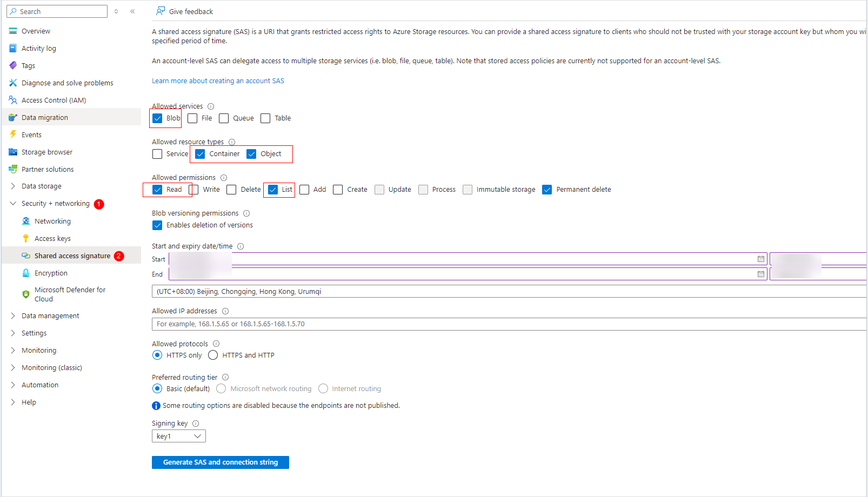Select the HTTPS only radio button
868x497 pixels.
[x=157, y=355]
